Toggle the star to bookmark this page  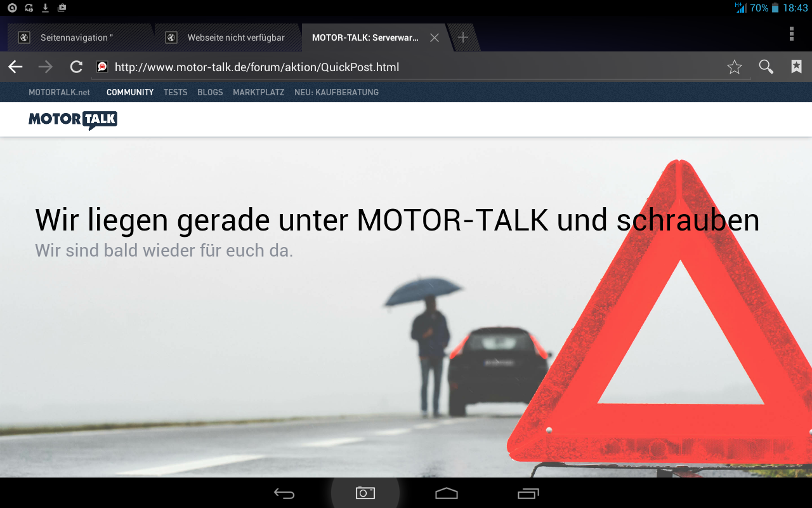734,67
